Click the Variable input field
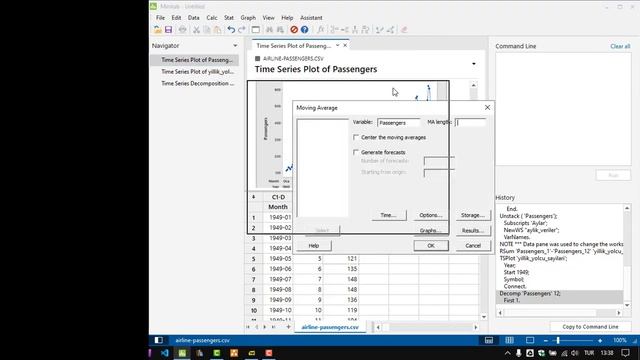Screen dimensions: 640x360 tap(398, 122)
